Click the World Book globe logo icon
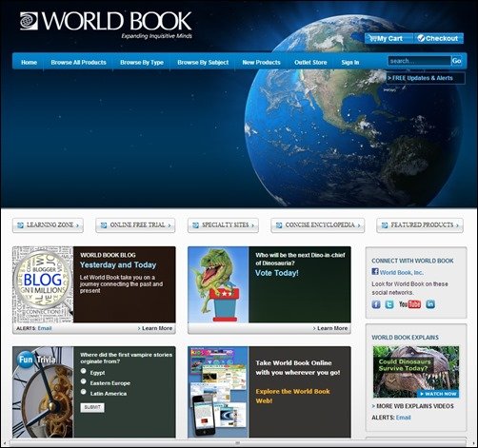478x448 pixels. click(x=29, y=21)
